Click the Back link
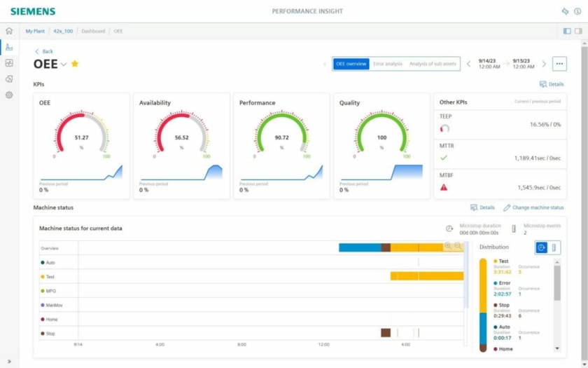Viewport: 588px width, 368px height. 44,51
